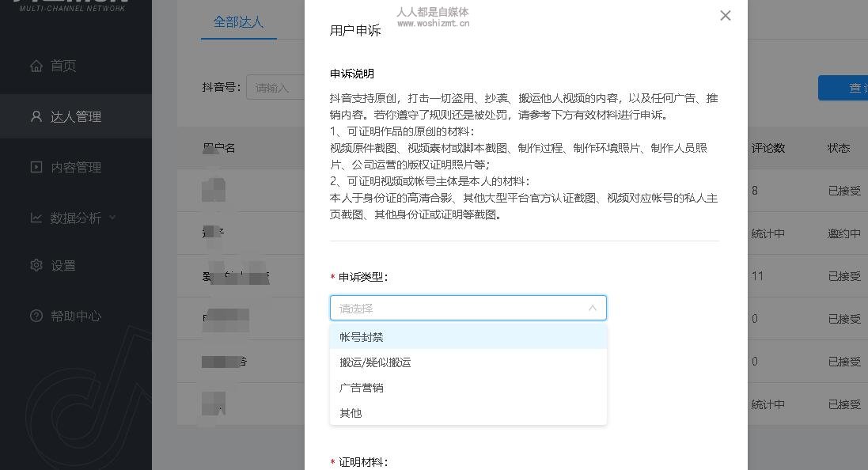
Task: Click the 首页 home icon
Action: [36, 66]
